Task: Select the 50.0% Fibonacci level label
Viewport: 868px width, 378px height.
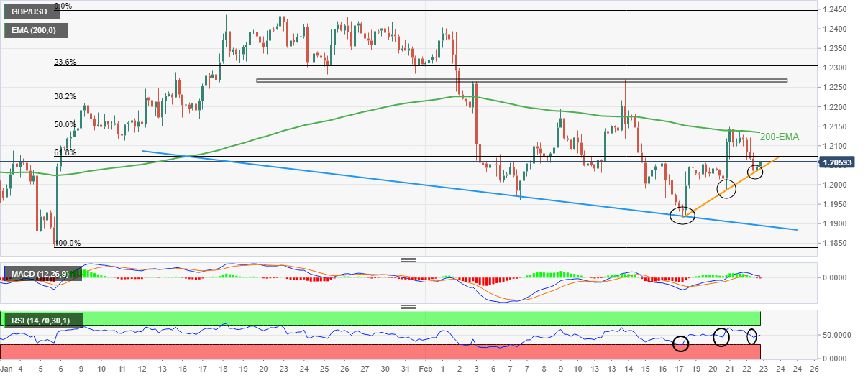Action: point(65,125)
